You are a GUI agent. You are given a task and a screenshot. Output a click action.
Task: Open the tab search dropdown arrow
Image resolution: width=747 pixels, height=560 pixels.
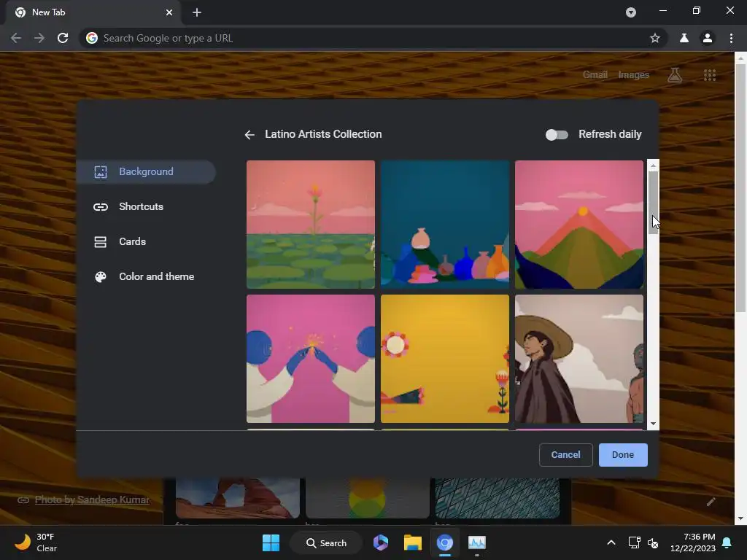pyautogui.click(x=631, y=12)
